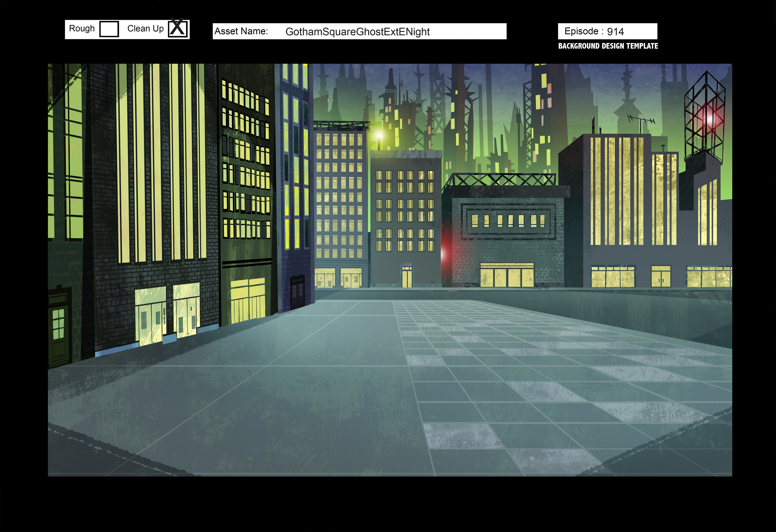
Task: Click the BACKGROUND DESIGN TEMPLATE heading
Action: click(x=608, y=46)
